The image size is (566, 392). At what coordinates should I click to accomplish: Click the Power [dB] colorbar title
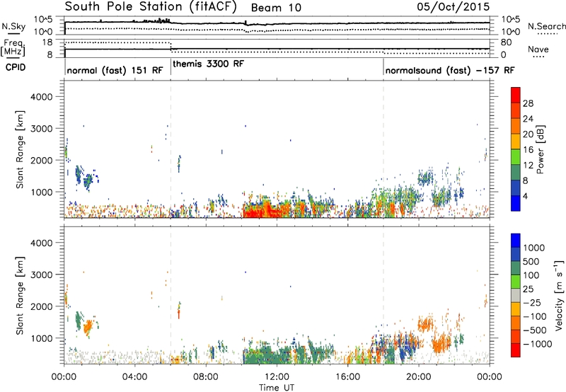pyautogui.click(x=541, y=149)
